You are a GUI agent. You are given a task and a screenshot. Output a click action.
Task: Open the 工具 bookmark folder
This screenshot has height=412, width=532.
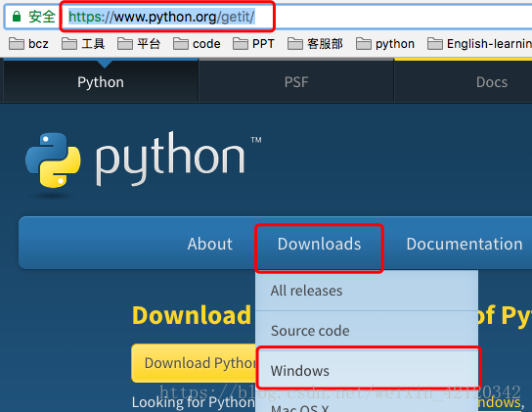coord(83,44)
